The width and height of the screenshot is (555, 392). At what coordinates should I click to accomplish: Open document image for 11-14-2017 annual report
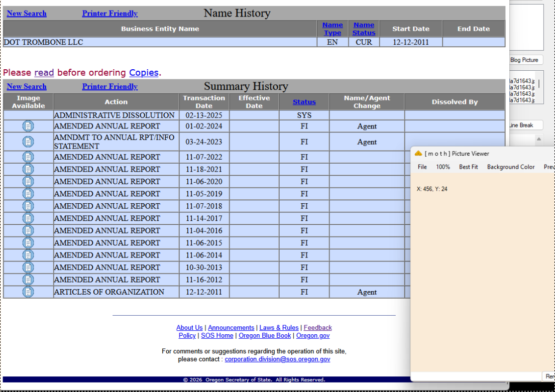(28, 218)
